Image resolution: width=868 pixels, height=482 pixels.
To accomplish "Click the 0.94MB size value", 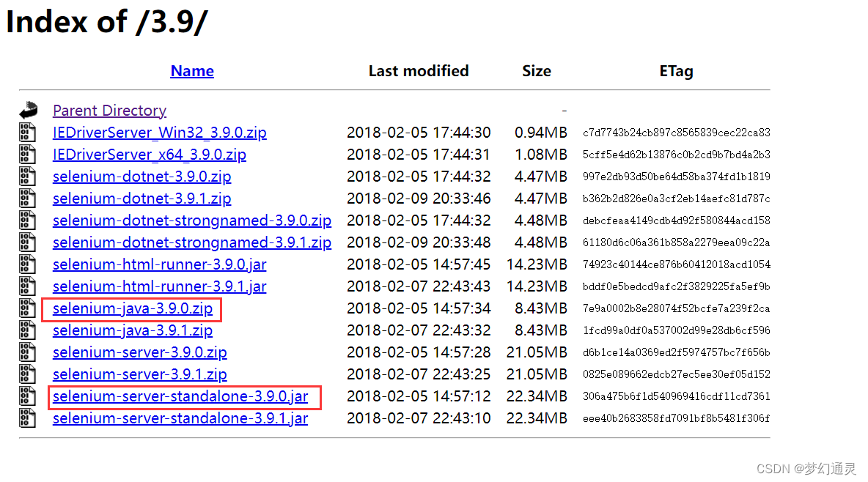I will click(x=541, y=133).
